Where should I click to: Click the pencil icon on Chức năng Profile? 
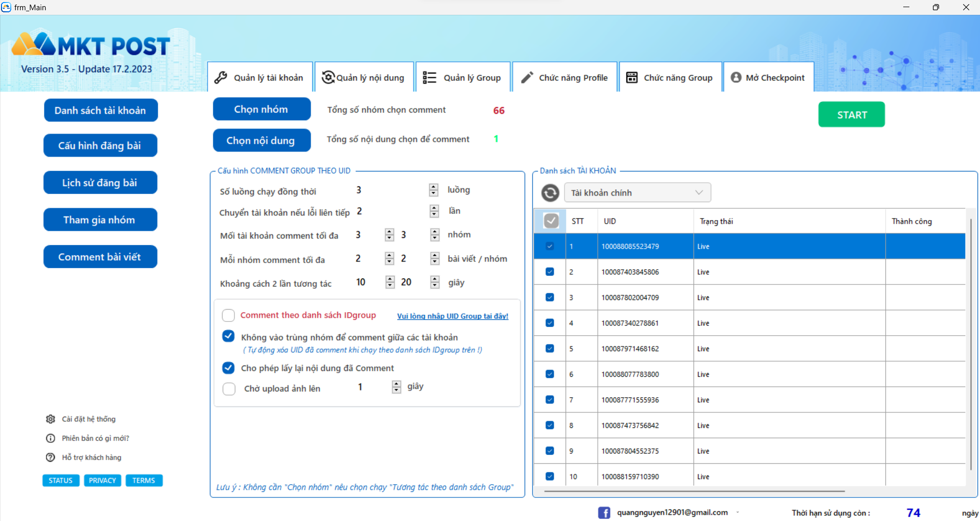click(527, 77)
